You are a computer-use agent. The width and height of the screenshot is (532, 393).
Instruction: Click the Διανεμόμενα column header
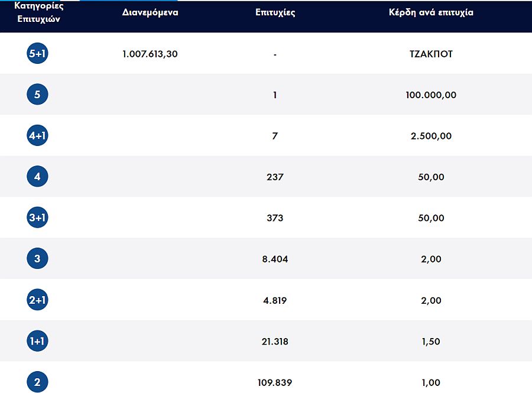click(x=150, y=12)
